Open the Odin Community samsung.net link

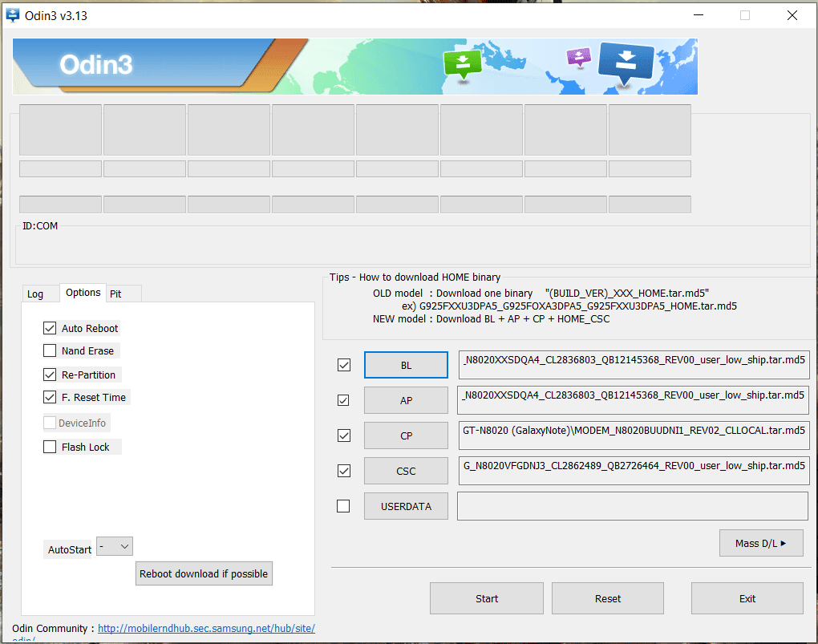(x=206, y=628)
